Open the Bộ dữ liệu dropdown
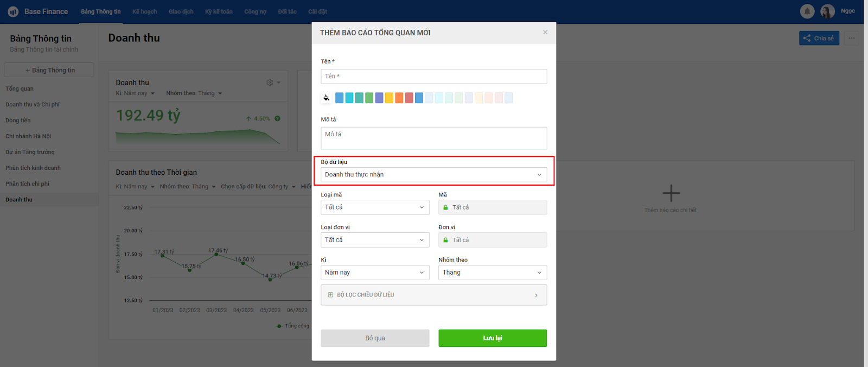This screenshot has width=868, height=367. pos(434,175)
